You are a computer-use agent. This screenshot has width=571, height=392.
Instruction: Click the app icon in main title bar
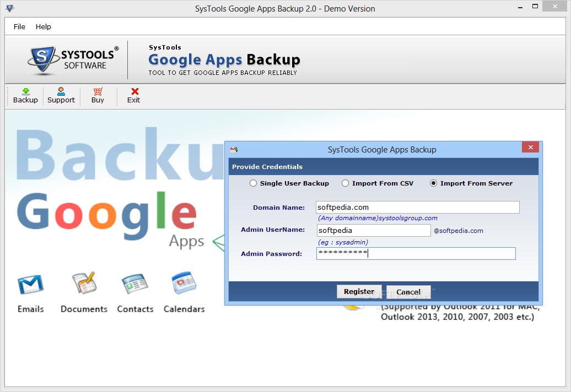coord(10,8)
